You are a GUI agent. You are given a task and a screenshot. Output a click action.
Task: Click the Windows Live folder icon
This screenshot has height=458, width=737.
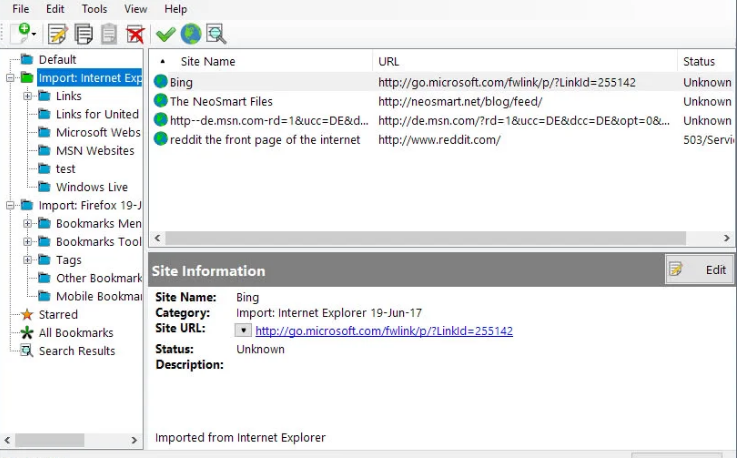pos(44,187)
